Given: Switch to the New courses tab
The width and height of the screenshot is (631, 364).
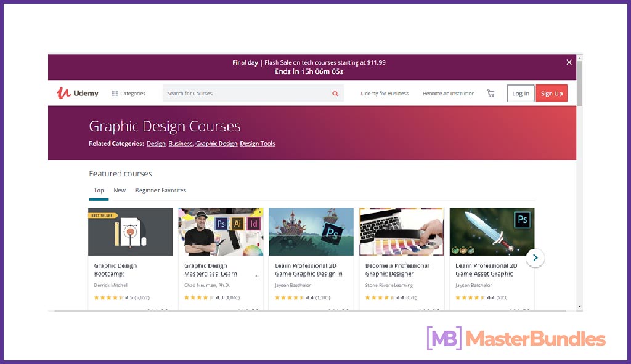Looking at the screenshot, I should tap(120, 190).
